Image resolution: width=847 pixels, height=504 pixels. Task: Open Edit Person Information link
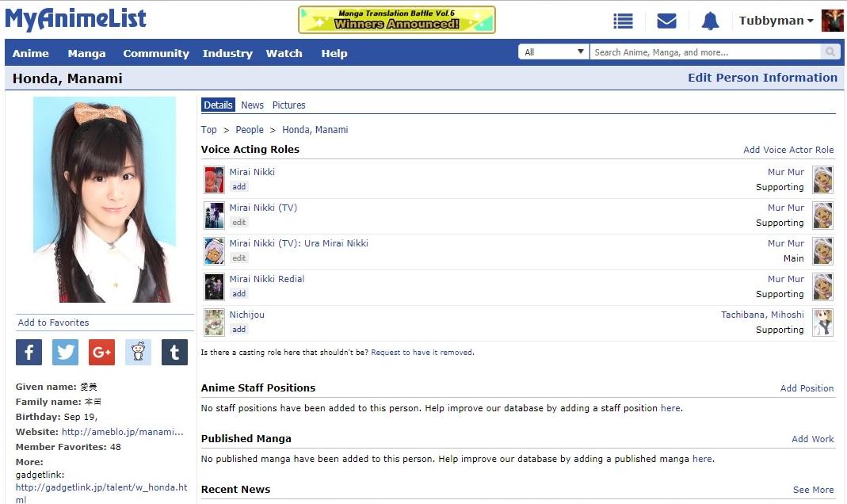coord(762,78)
